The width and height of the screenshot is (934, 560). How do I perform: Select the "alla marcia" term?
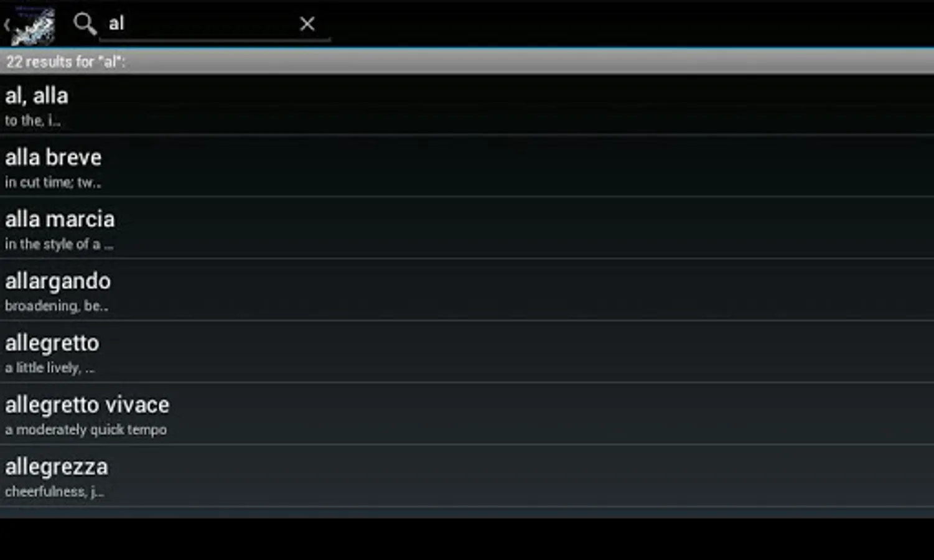click(x=467, y=228)
